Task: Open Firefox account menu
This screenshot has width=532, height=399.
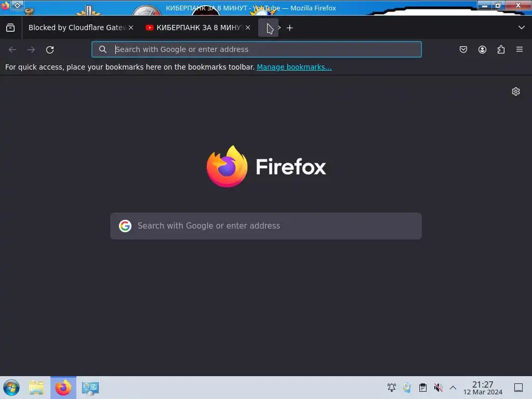Action: click(482, 50)
